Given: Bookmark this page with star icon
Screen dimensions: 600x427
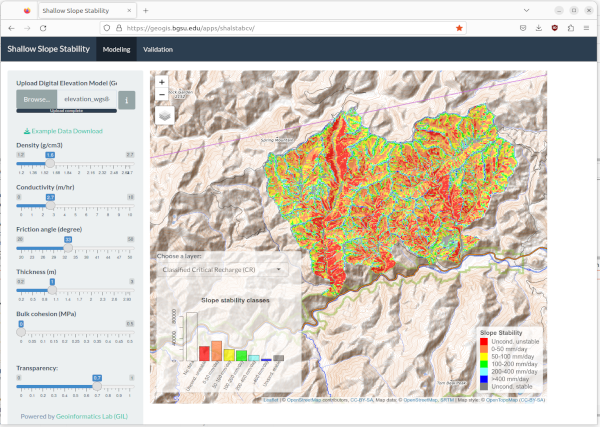Looking at the screenshot, I should [x=459, y=28].
